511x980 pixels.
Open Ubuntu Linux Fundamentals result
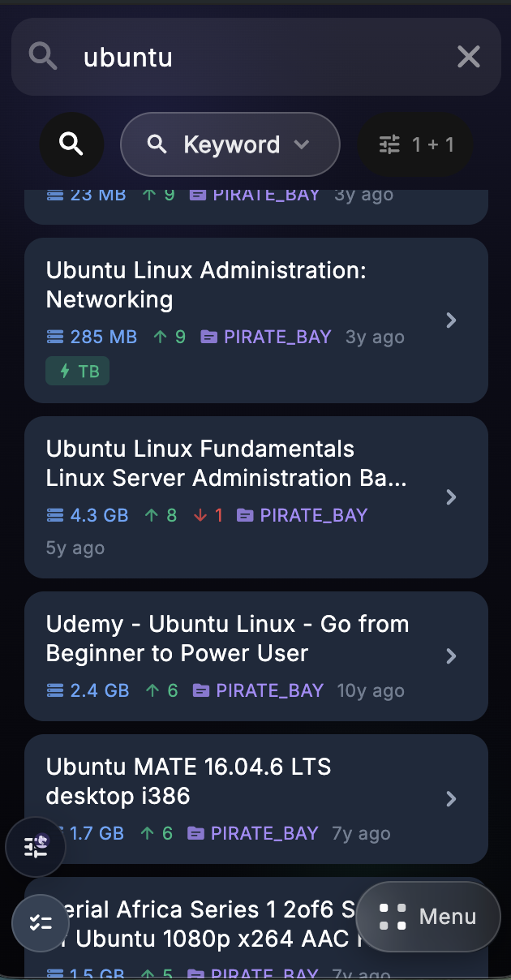click(x=227, y=463)
